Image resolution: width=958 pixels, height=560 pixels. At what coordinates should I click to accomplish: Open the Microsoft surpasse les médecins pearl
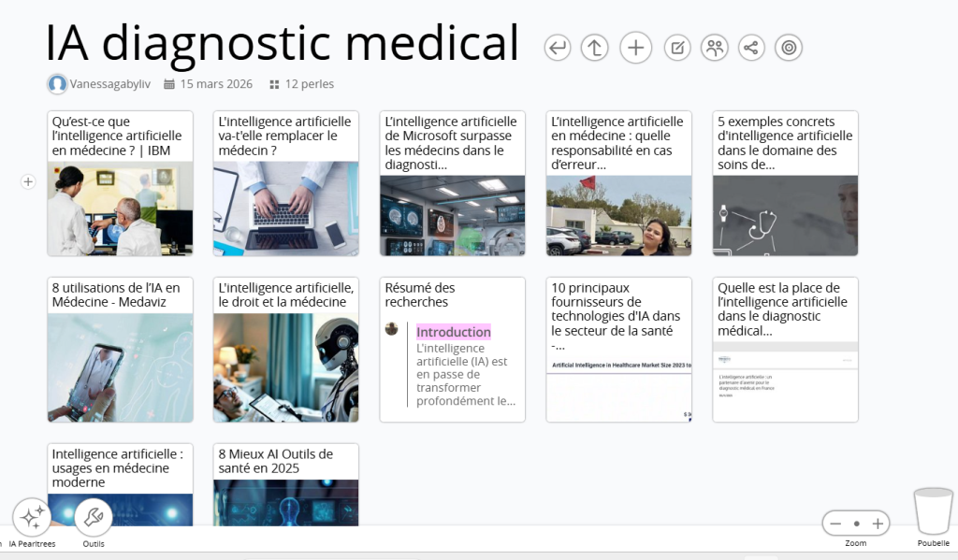452,183
